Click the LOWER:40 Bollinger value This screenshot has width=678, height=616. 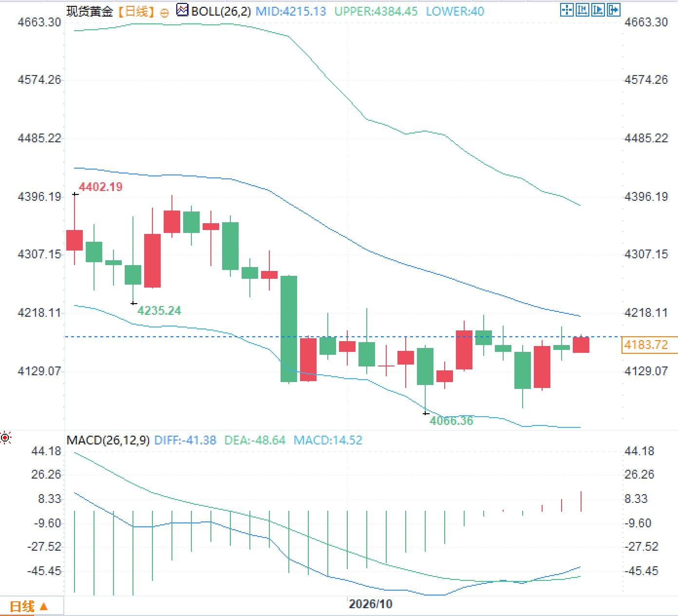pyautogui.click(x=455, y=11)
